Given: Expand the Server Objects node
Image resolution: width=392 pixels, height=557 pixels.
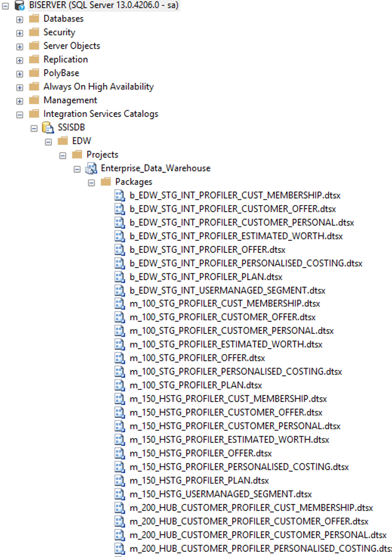Looking at the screenshot, I should (20, 46).
